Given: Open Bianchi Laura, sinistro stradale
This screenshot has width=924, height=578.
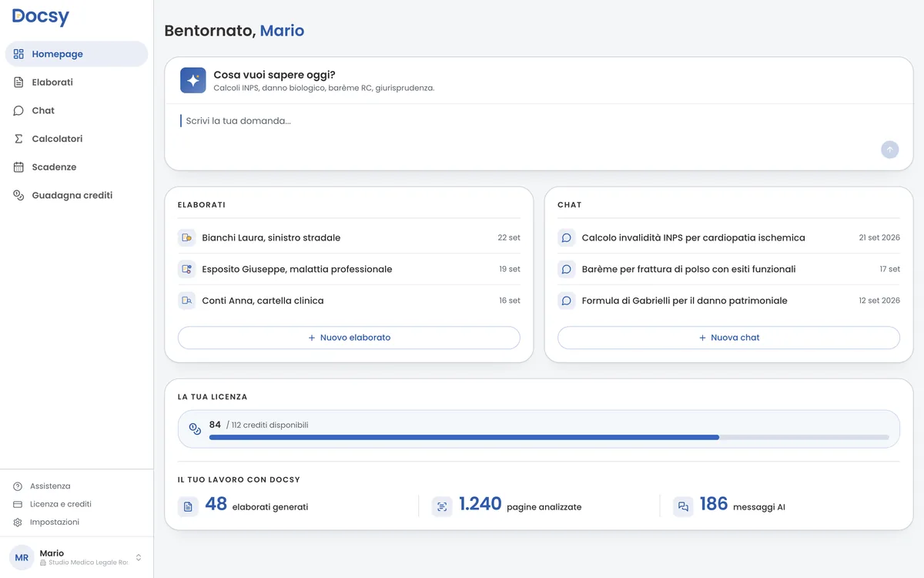Looking at the screenshot, I should [349, 238].
